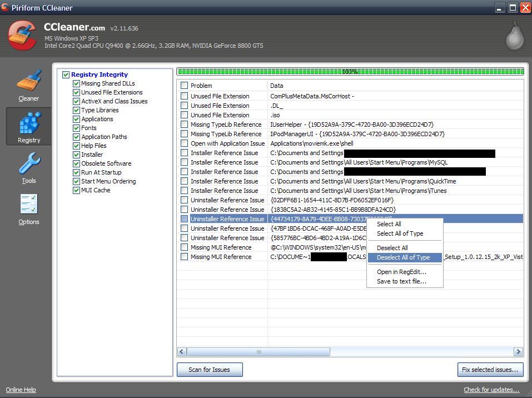The height and width of the screenshot is (398, 532).
Task: Click the Options label in sidebar
Action: (x=29, y=222)
